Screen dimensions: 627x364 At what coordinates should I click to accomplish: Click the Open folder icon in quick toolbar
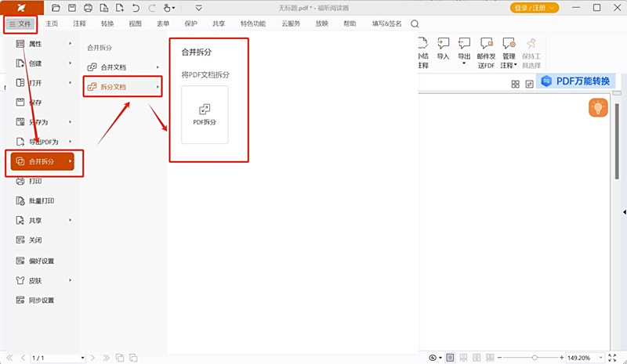point(56,8)
